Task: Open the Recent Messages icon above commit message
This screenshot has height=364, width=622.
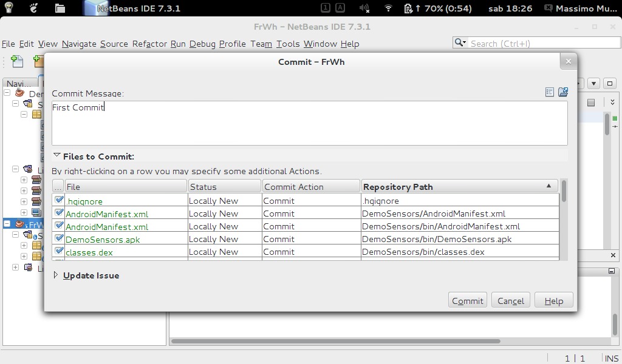Action: [x=549, y=92]
